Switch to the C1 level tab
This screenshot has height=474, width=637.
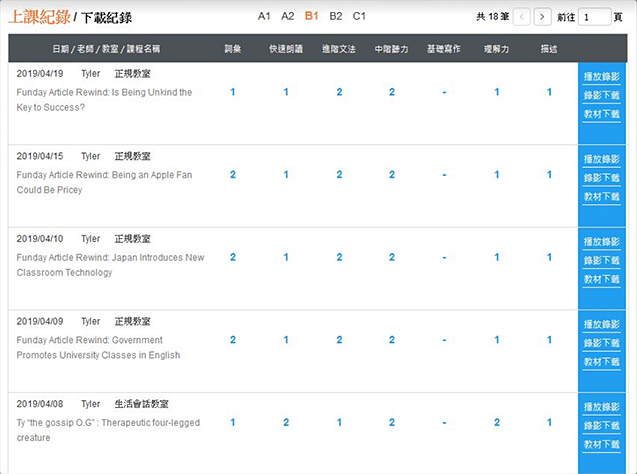[359, 16]
